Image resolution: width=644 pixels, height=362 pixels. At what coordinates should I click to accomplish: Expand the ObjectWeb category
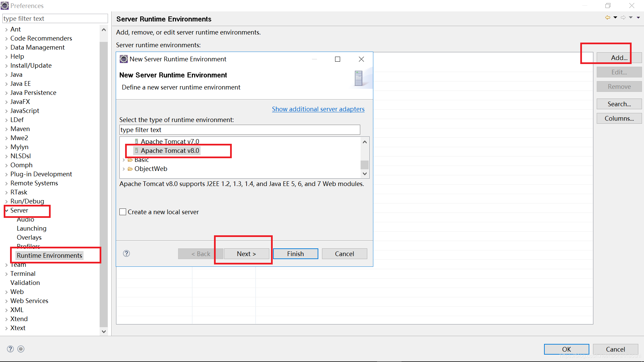click(x=124, y=169)
